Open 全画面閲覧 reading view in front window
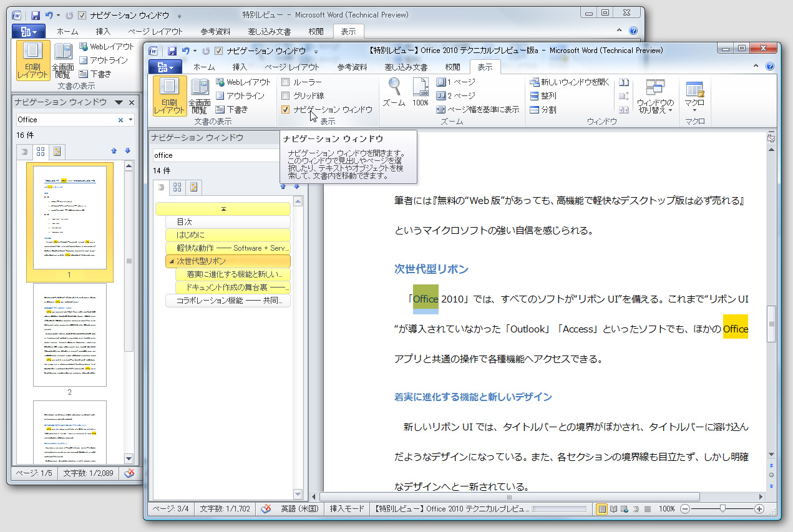Image resolution: width=793 pixels, height=532 pixels. (199, 95)
